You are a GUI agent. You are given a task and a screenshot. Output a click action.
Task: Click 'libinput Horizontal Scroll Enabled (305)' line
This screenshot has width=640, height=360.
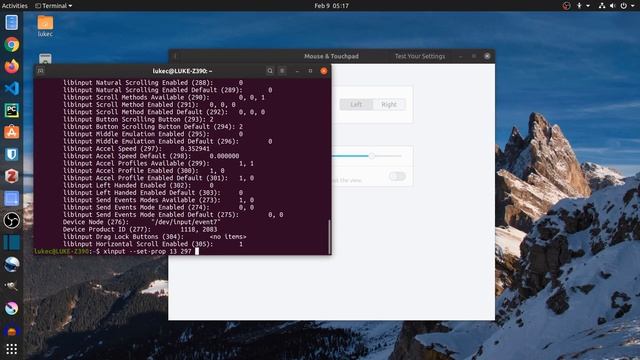153,244
